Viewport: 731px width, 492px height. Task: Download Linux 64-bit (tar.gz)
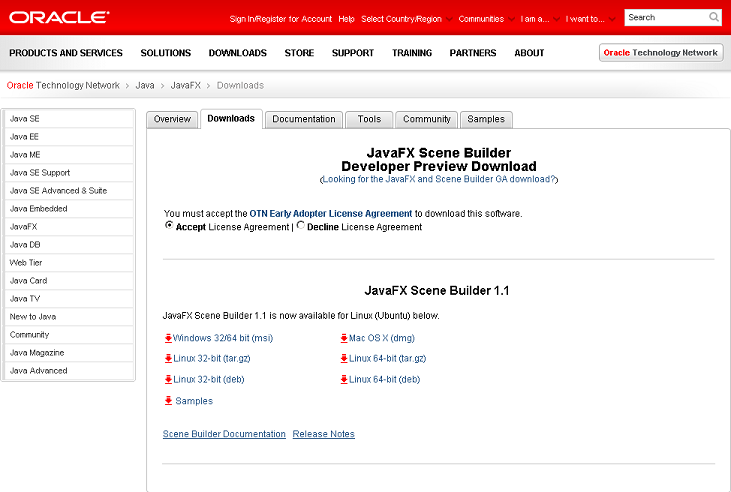(x=387, y=359)
